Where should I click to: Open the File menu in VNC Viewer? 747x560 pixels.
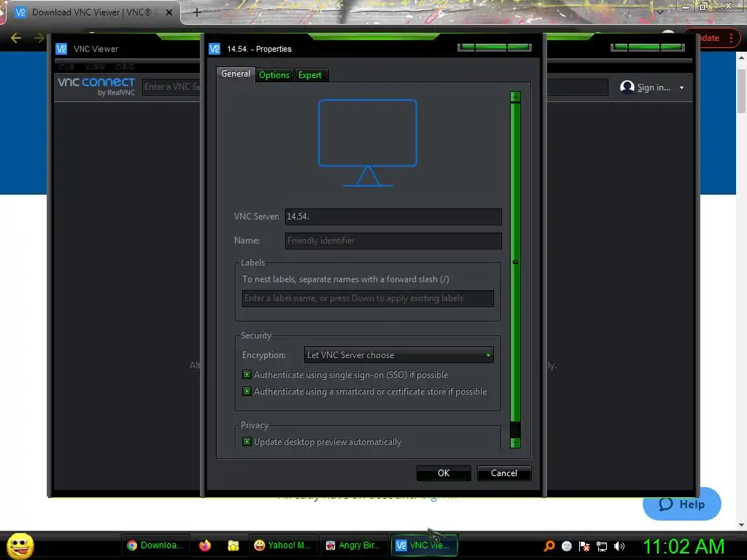click(x=66, y=66)
